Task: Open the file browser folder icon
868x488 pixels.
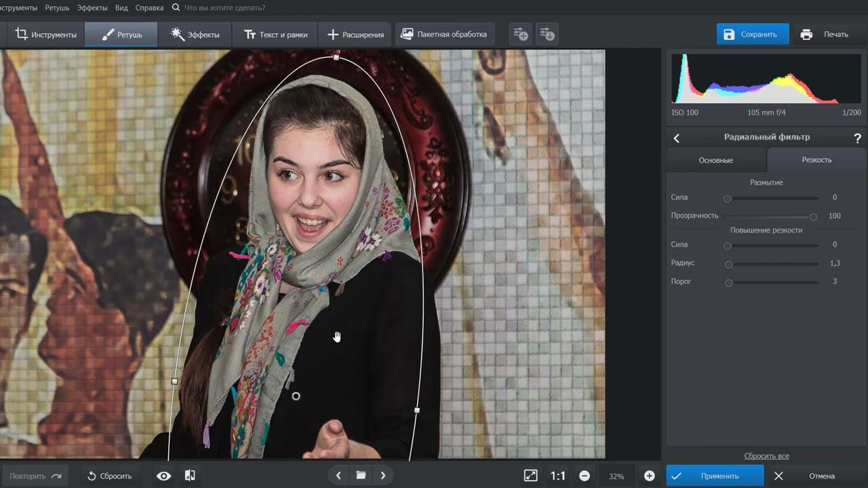Action: [361, 476]
